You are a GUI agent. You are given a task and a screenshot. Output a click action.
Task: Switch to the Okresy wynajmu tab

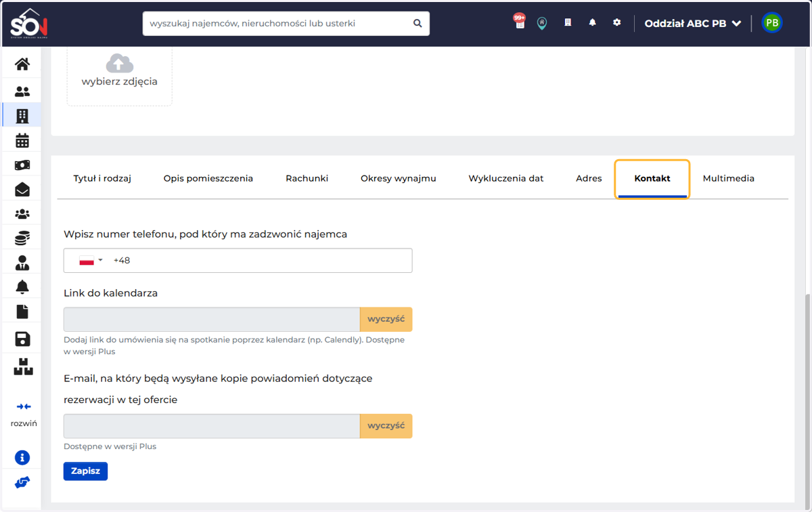(399, 178)
